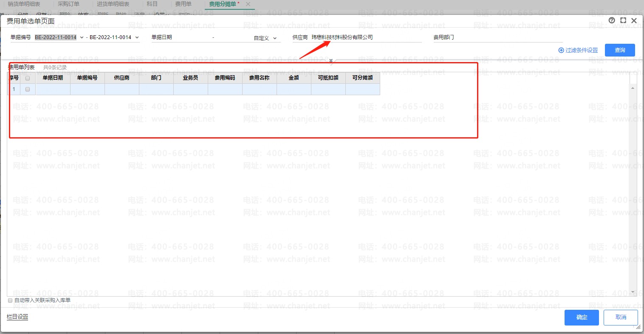Click the 费用编码 column header
Viewport: 644px width, 334px height.
click(225, 78)
